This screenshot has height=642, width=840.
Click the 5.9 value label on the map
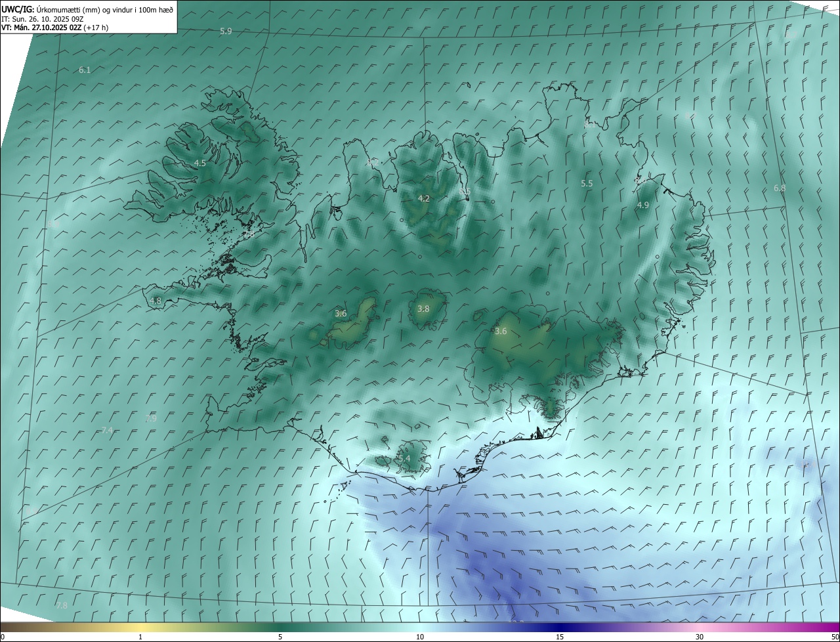tap(226, 32)
